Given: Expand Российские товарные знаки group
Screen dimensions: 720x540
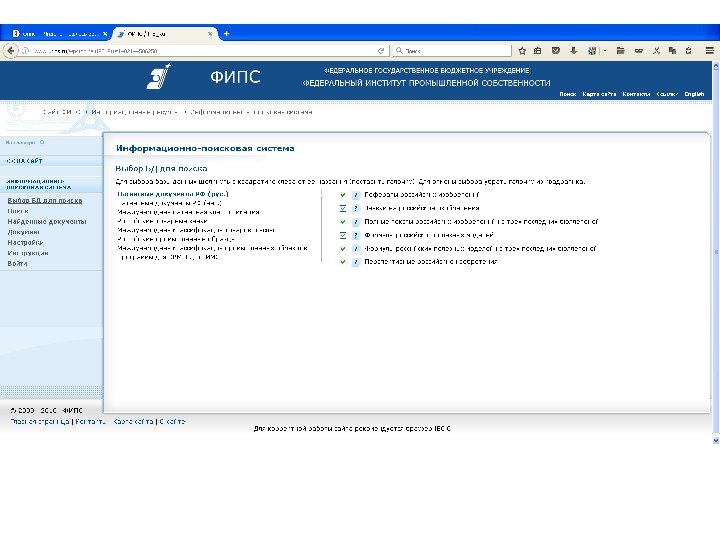Looking at the screenshot, I should pyautogui.click(x=162, y=221).
